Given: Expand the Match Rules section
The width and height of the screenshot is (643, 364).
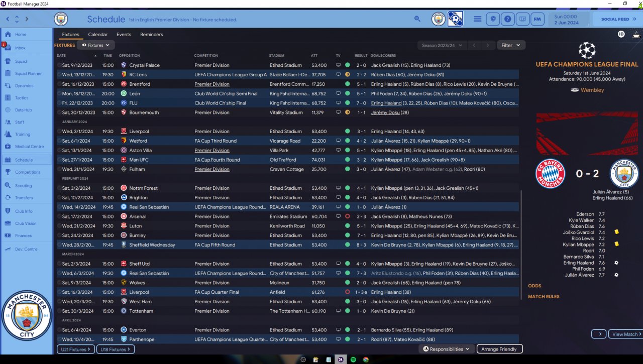Looking at the screenshot, I should 544,297.
